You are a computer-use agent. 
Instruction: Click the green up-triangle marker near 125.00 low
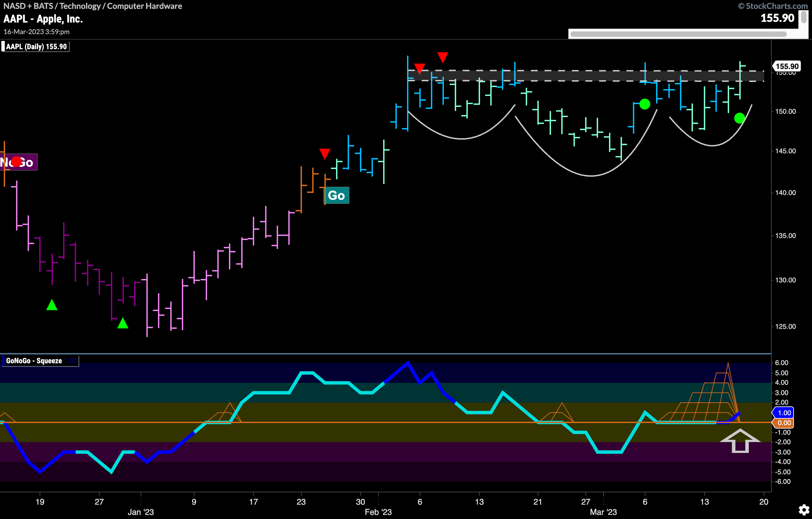point(123,323)
